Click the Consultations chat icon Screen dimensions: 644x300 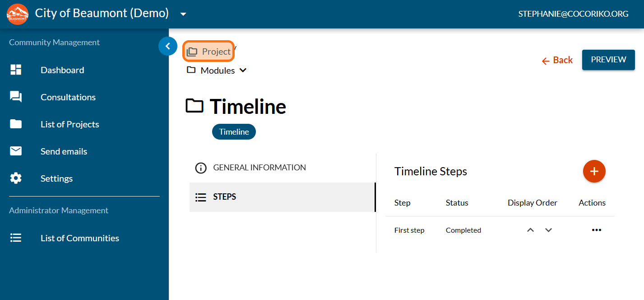[16, 97]
